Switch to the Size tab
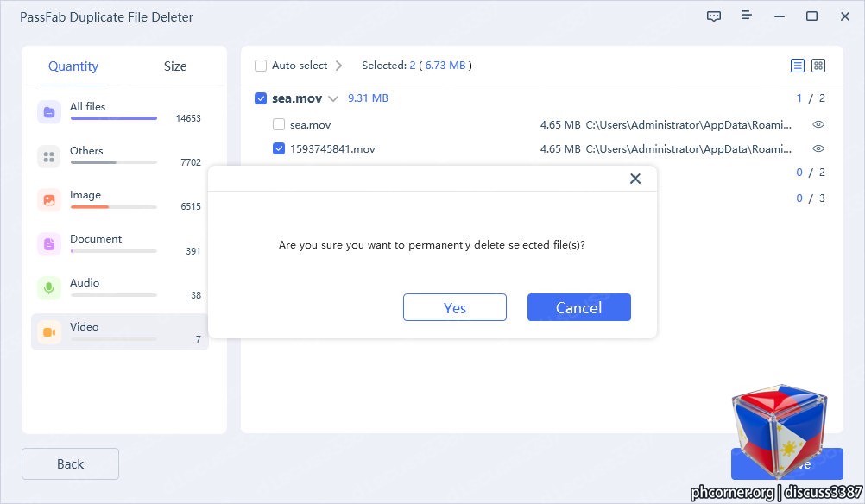This screenshot has height=504, width=865. 175,66
